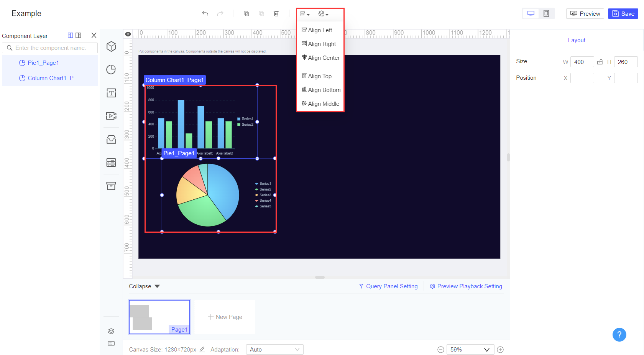
Task: Choose Align Bottom in the dropdown menu
Action: 321,90
